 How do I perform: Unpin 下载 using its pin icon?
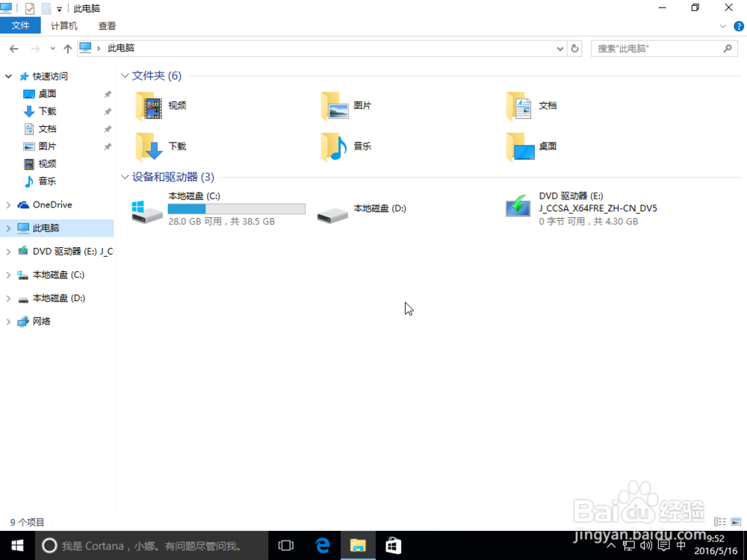coord(108,111)
